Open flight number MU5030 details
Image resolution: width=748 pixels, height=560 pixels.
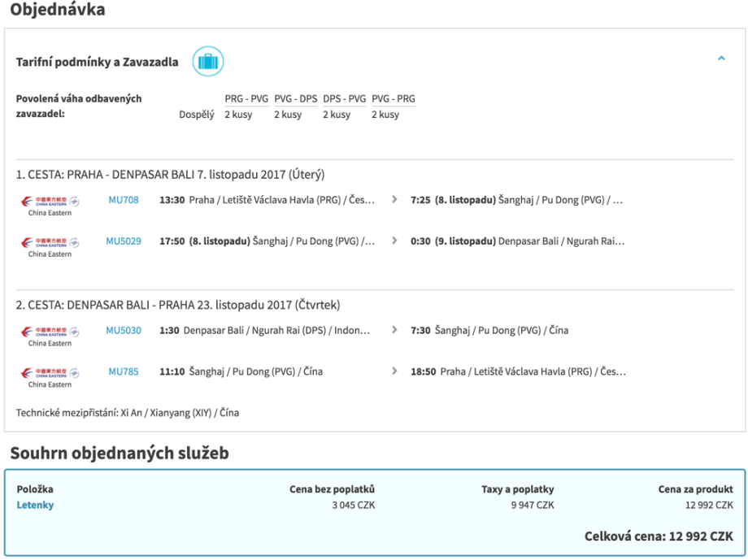pos(124,331)
